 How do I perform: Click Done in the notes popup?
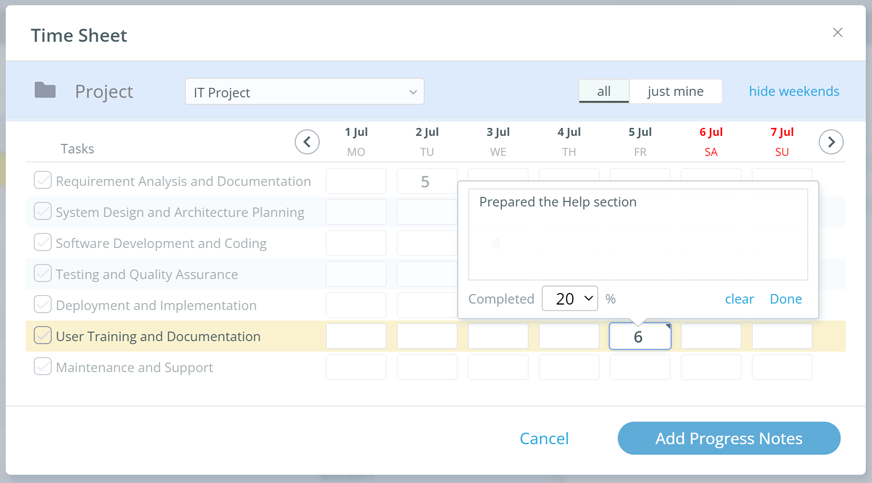pyautogui.click(x=785, y=299)
